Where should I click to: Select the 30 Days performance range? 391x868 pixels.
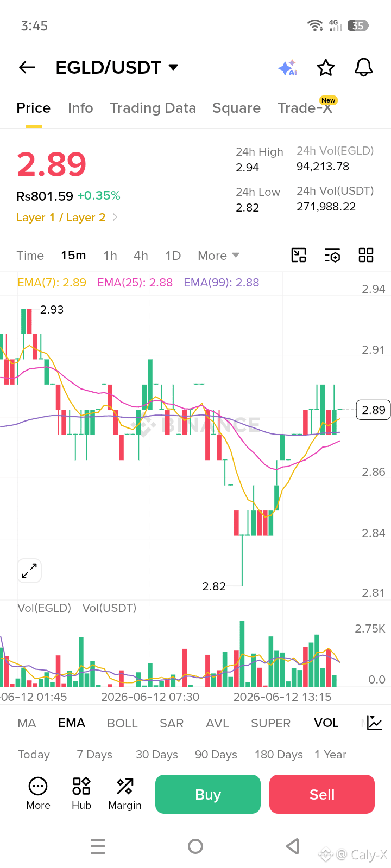point(157,755)
